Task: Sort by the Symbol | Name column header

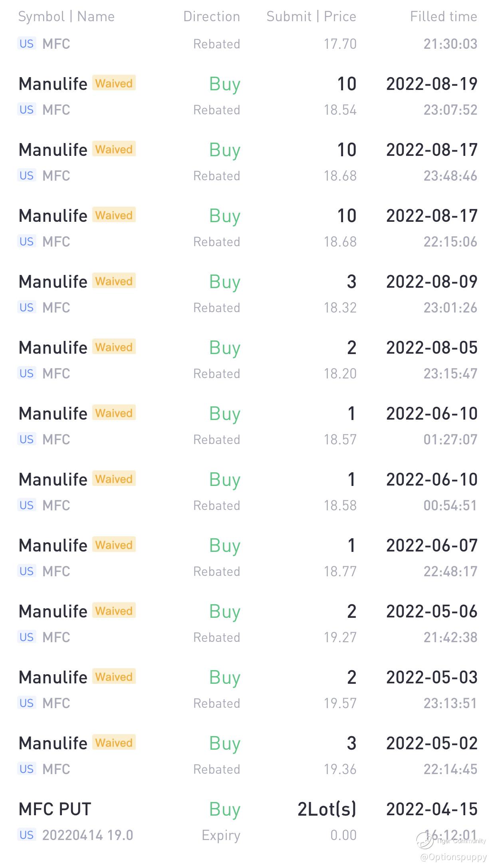Action: [66, 16]
